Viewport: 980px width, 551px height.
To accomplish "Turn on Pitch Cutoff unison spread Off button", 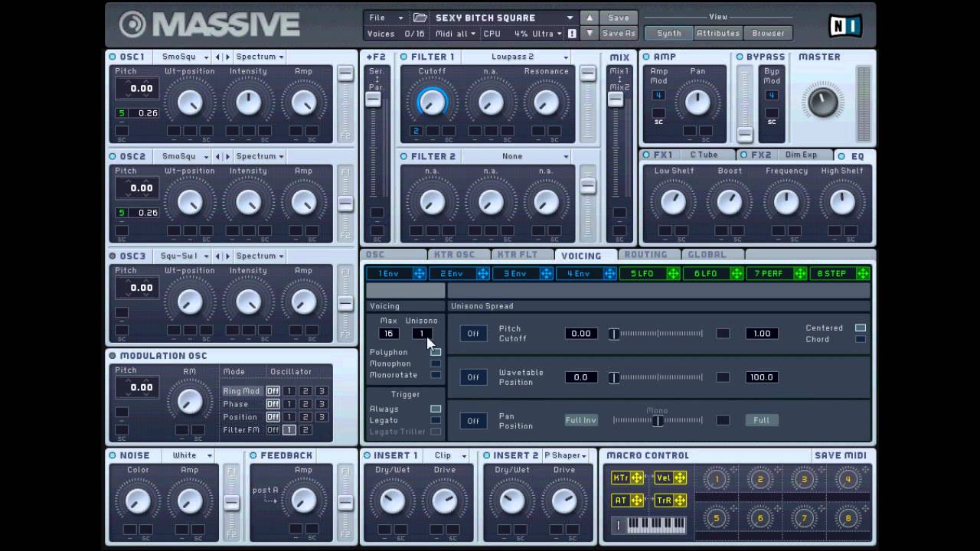I will point(473,334).
